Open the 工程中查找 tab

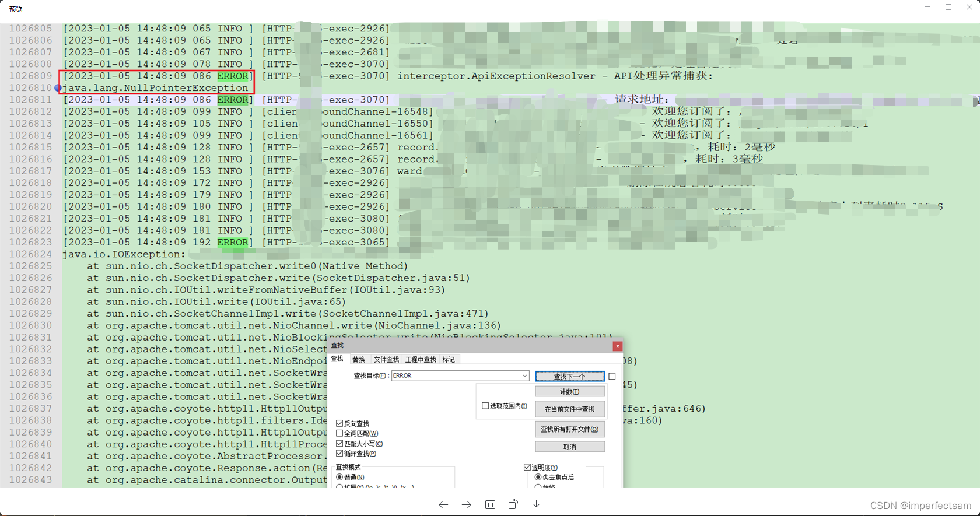coord(421,360)
